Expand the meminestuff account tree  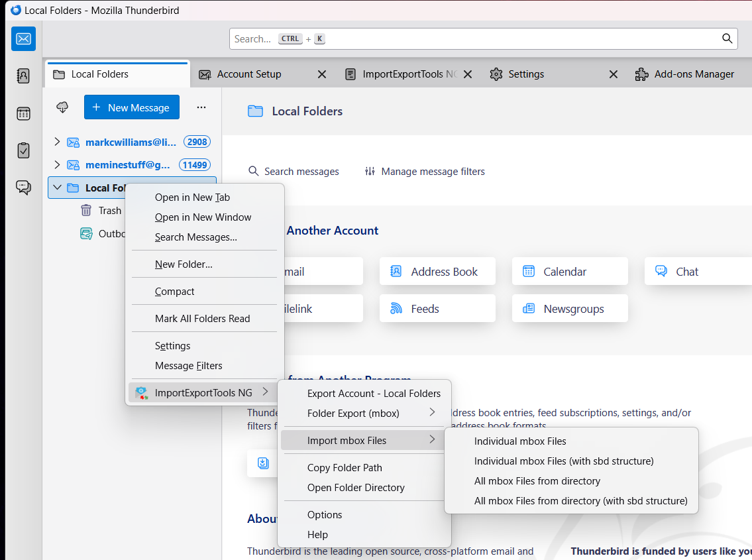pos(57,164)
